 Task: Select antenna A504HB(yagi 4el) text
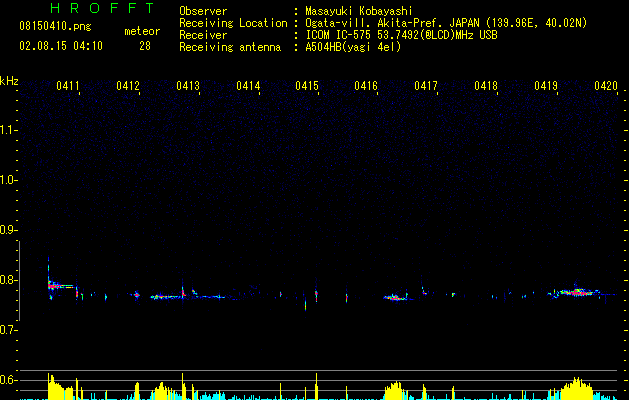[353, 47]
